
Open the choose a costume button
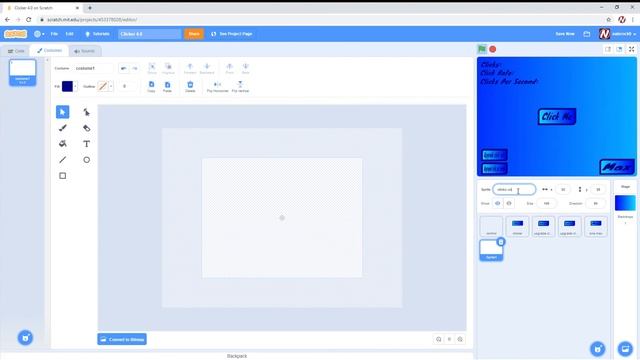click(25, 338)
